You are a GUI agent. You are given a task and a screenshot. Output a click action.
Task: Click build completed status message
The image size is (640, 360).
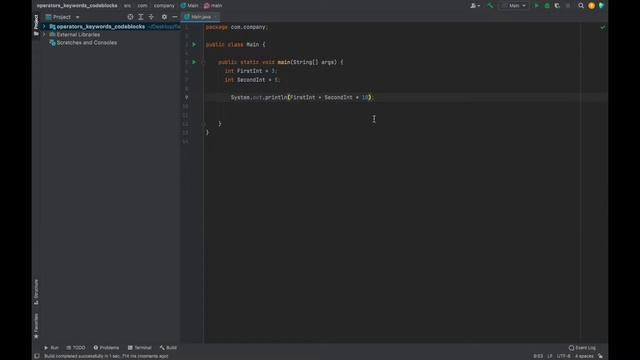(x=106, y=356)
